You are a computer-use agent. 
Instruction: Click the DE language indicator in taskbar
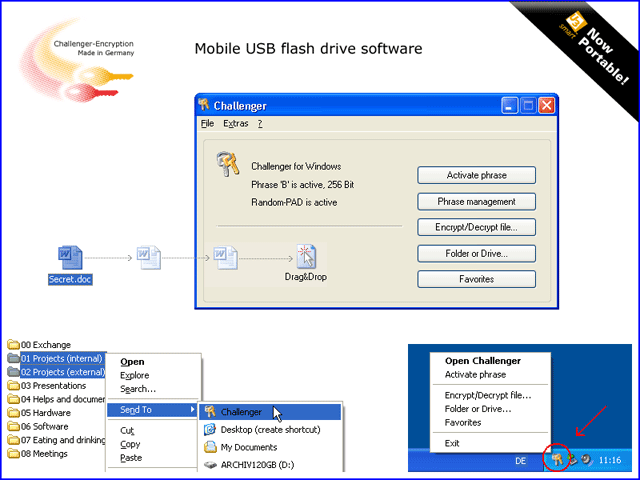(520, 461)
